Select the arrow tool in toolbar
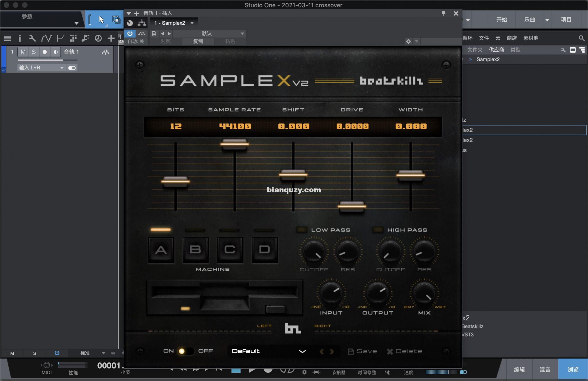The width and height of the screenshot is (588, 381). 101,20
